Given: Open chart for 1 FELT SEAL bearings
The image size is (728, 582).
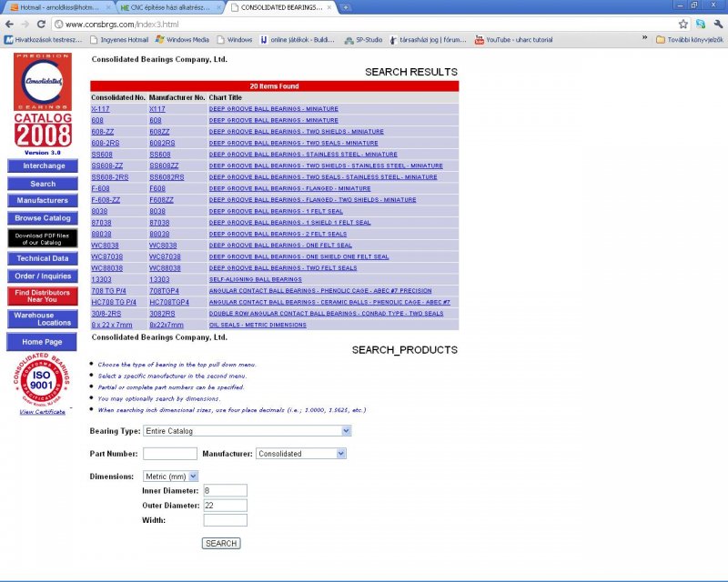Looking at the screenshot, I should 276,211.
